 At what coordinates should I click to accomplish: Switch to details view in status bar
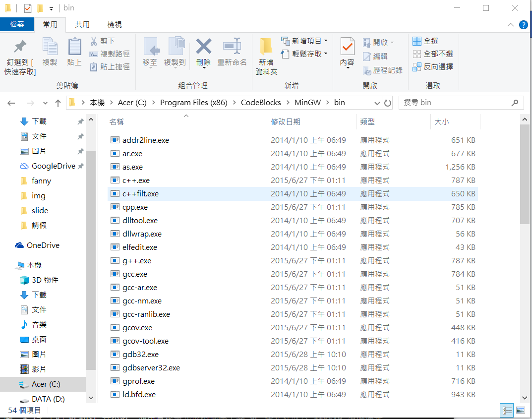507,410
